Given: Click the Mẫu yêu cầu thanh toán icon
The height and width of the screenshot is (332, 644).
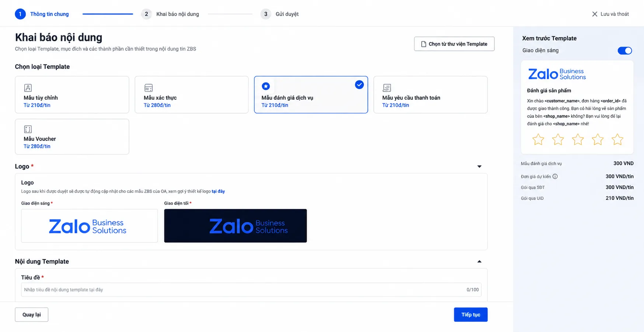Looking at the screenshot, I should 387,88.
